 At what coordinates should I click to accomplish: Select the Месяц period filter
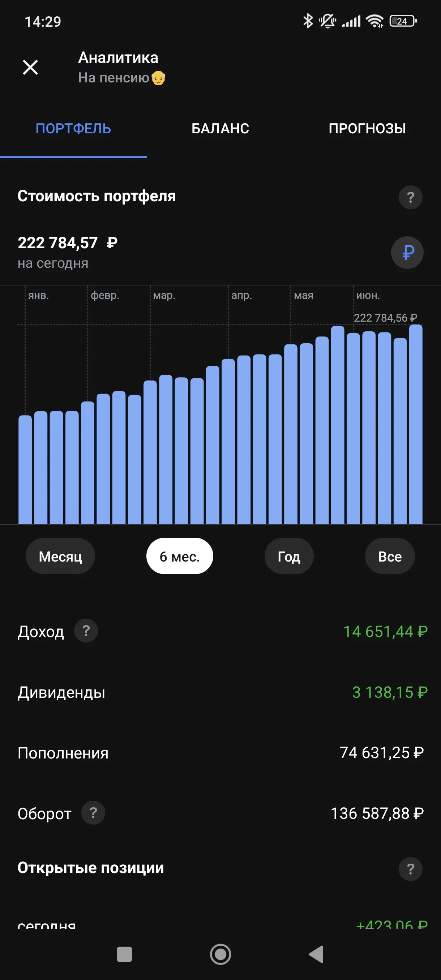pos(60,556)
